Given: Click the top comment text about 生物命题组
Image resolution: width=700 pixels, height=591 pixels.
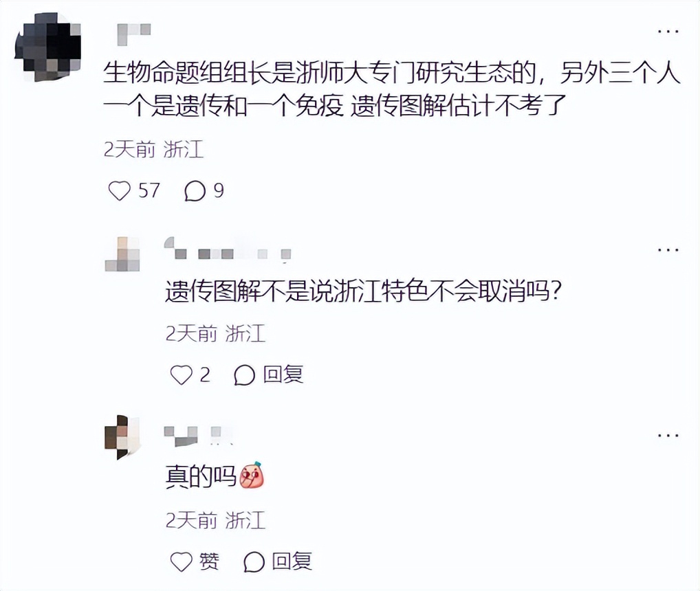Looking at the screenshot, I should point(392,89).
